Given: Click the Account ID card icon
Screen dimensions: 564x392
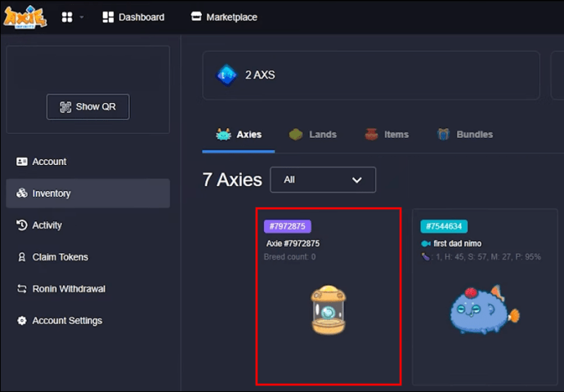Looking at the screenshot, I should 21,162.
